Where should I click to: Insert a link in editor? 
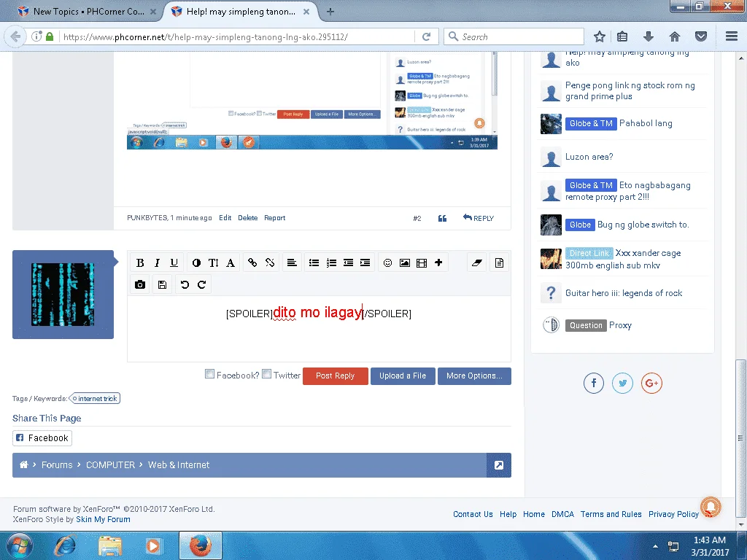(x=252, y=262)
